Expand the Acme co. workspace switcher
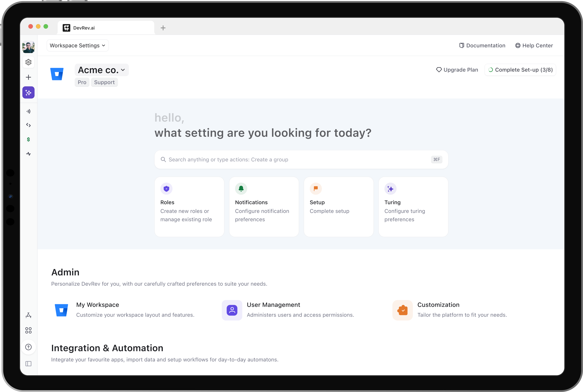 click(102, 70)
